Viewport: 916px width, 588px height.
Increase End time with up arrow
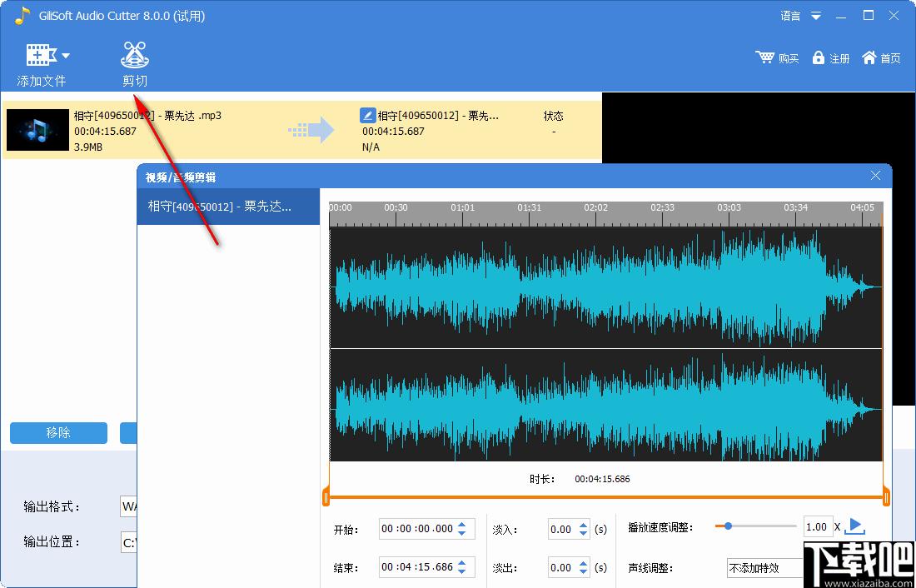(x=462, y=563)
